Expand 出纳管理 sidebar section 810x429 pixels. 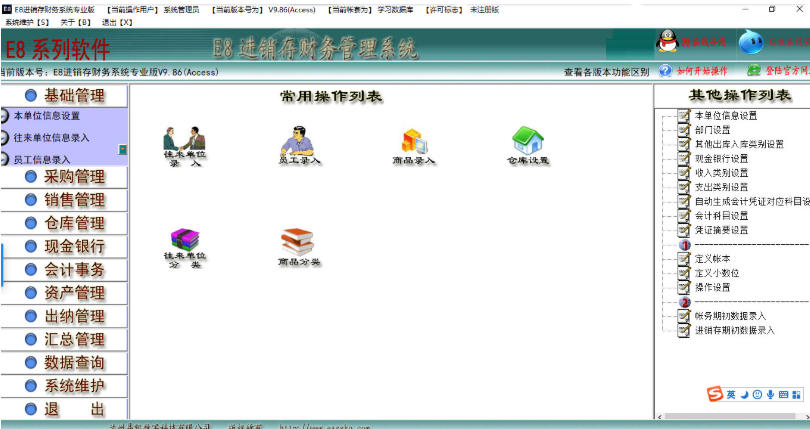(64, 316)
